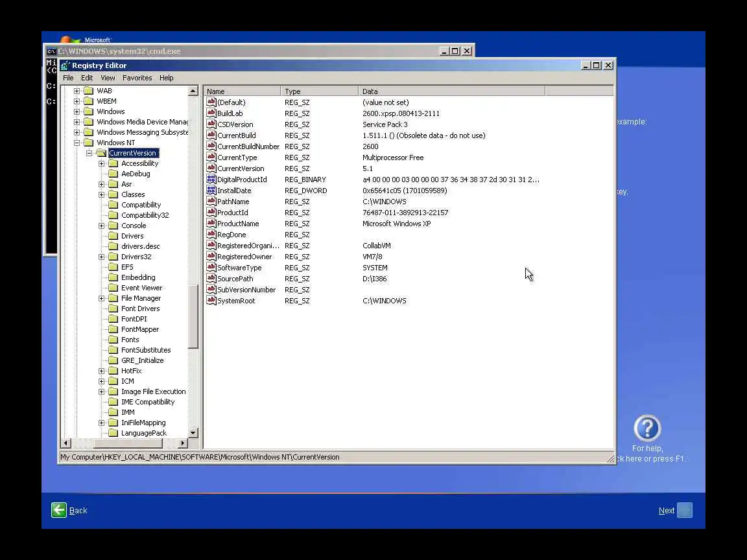Click the ProductName value icon

[x=211, y=223]
